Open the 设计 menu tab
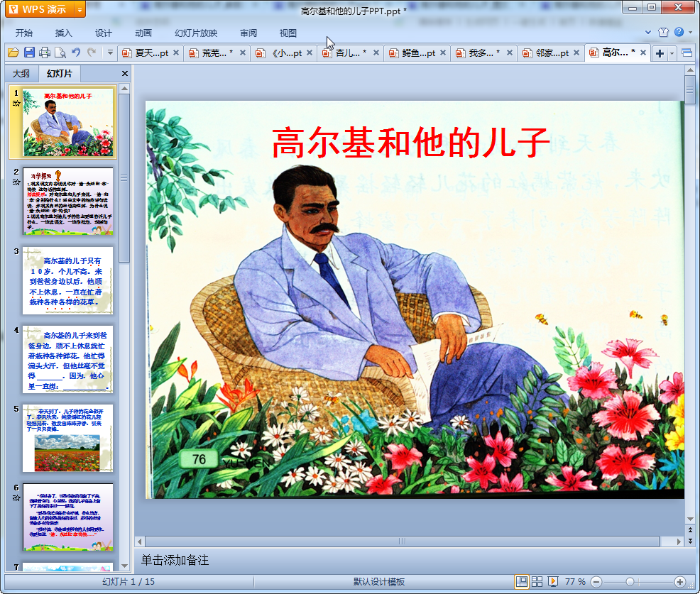The height and width of the screenshot is (594, 700). tap(103, 33)
